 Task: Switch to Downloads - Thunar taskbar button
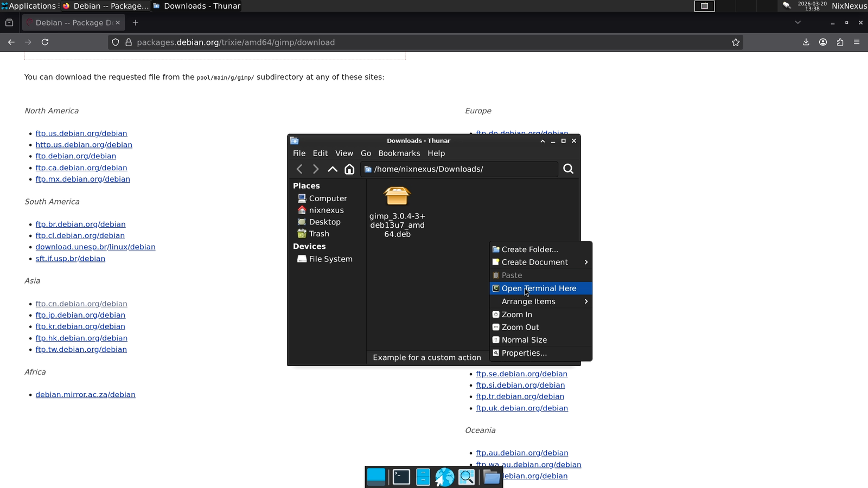point(196,6)
